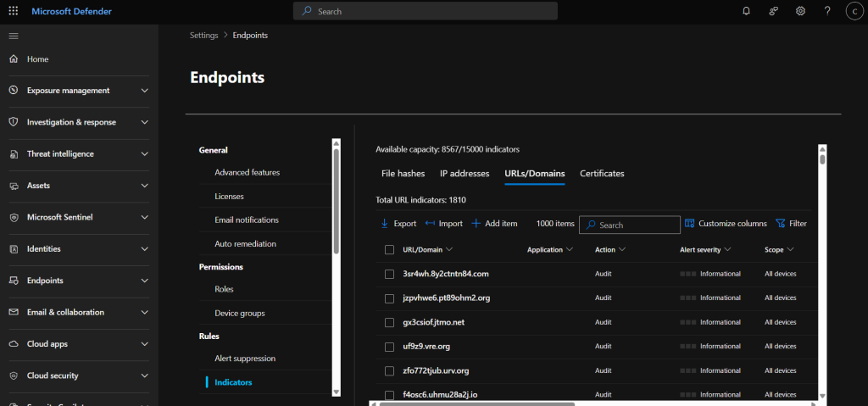Select the URLs/Domains tab
This screenshot has height=406, width=868.
click(x=535, y=174)
